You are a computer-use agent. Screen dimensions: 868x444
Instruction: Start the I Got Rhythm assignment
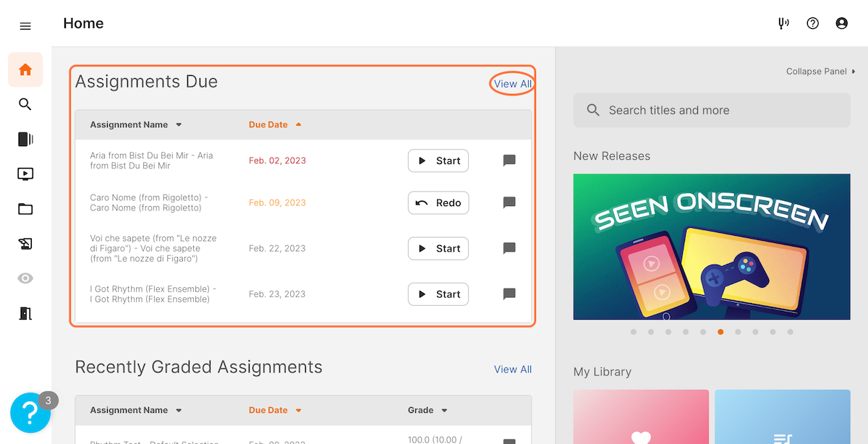tap(438, 294)
